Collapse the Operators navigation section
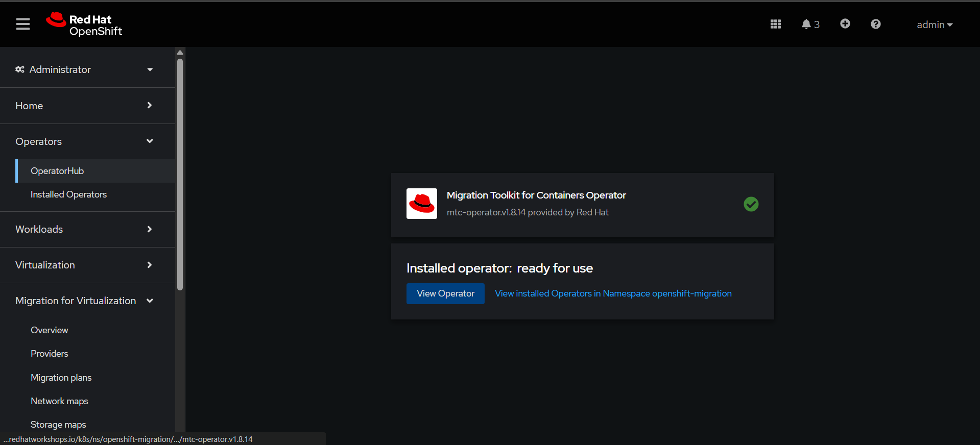This screenshot has width=980, height=445. [84, 141]
